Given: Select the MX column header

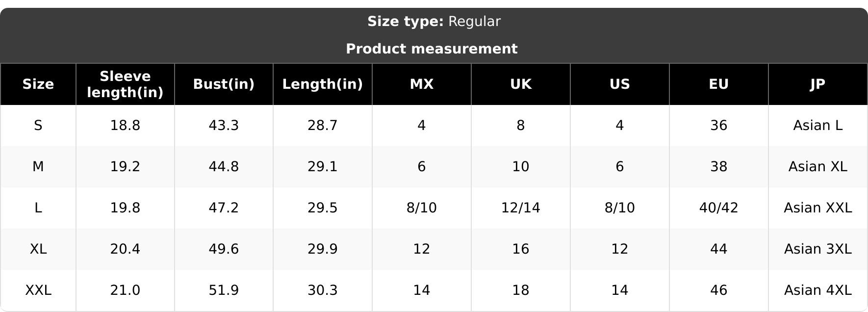Looking at the screenshot, I should (x=422, y=84).
